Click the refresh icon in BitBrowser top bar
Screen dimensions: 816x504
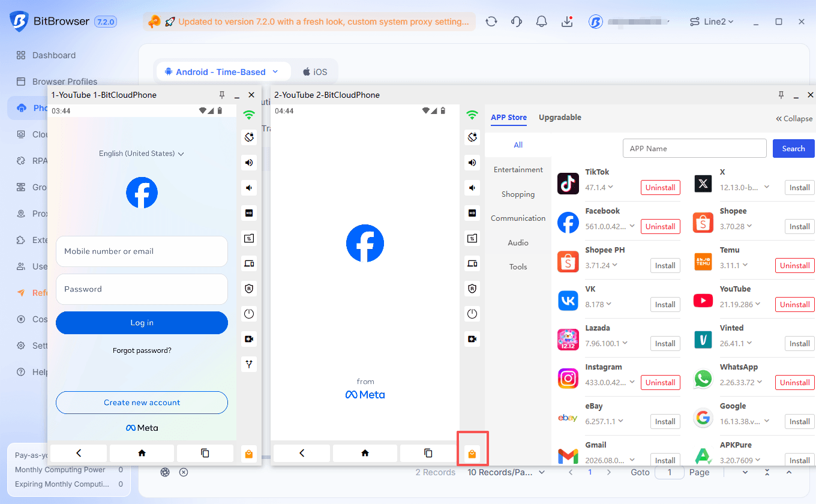[x=491, y=22]
